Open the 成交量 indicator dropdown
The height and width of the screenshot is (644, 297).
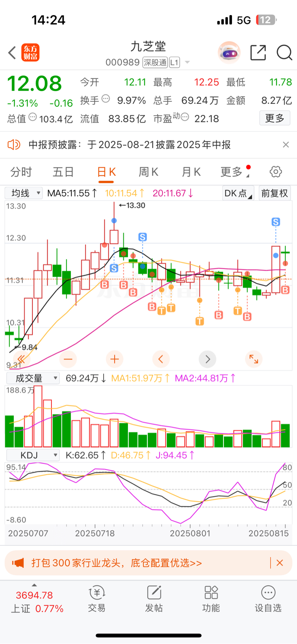click(32, 378)
